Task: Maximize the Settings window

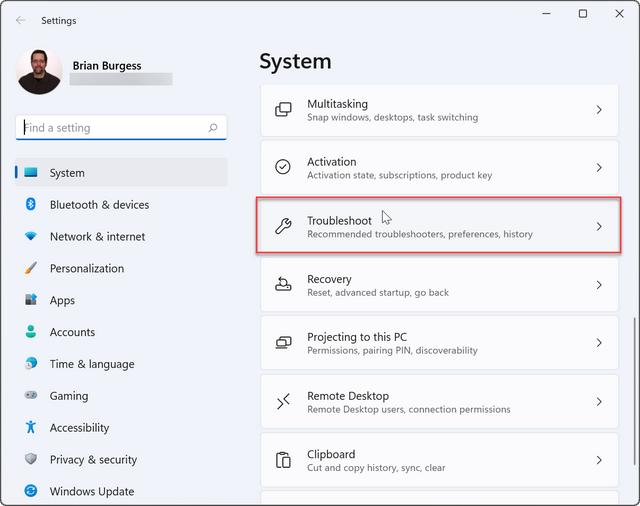Action: (583, 14)
